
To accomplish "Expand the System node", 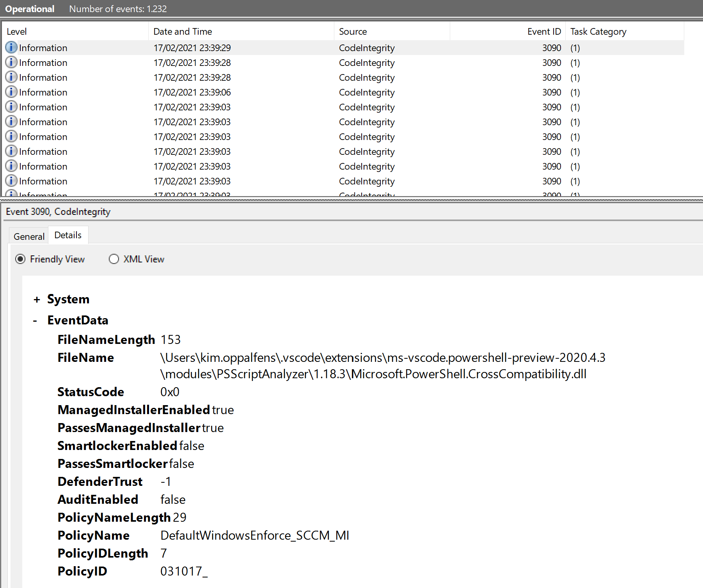I will click(37, 299).
